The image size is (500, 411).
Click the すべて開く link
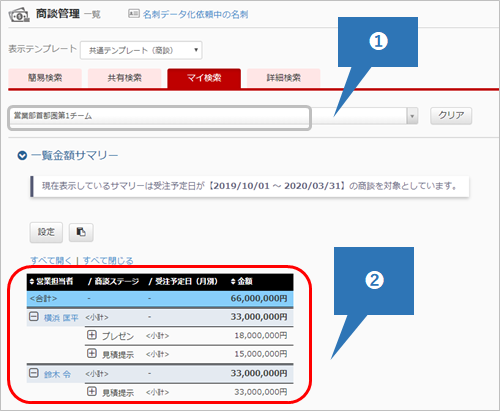(x=51, y=260)
